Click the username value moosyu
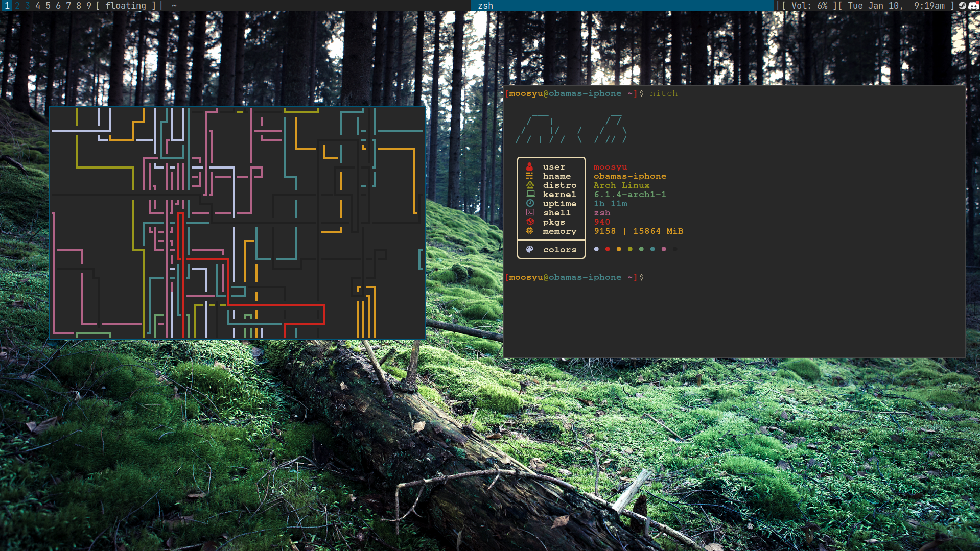 [610, 167]
